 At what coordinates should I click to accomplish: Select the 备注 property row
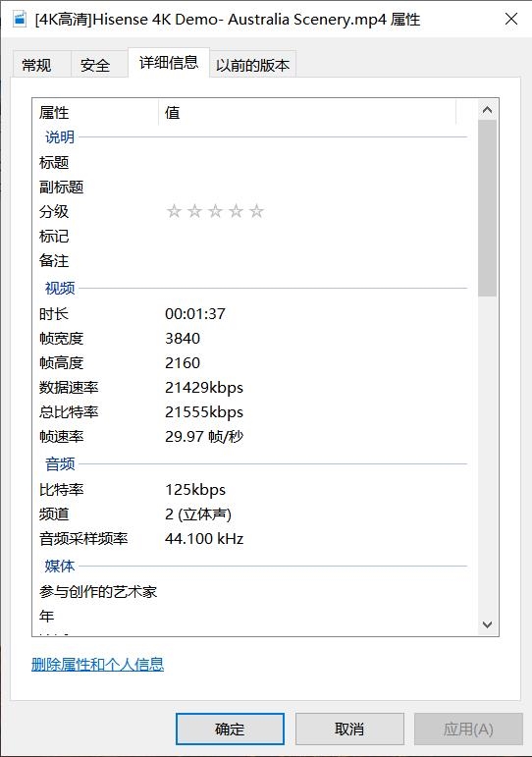tap(253, 261)
